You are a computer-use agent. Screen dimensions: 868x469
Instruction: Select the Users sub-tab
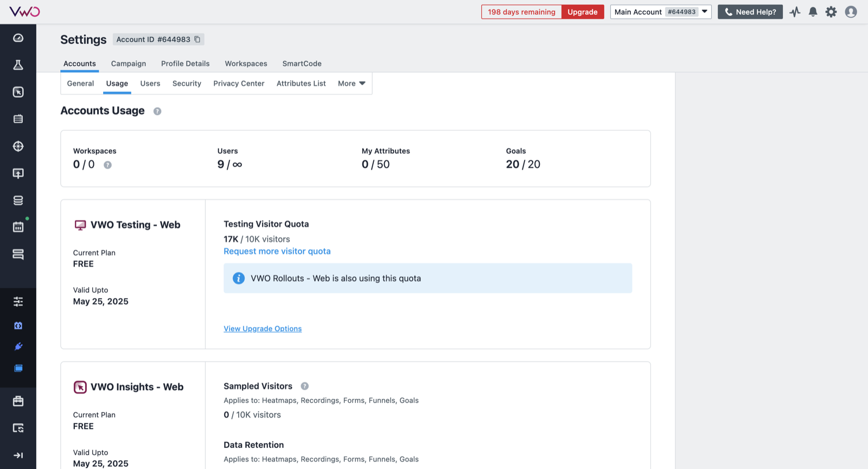(150, 84)
